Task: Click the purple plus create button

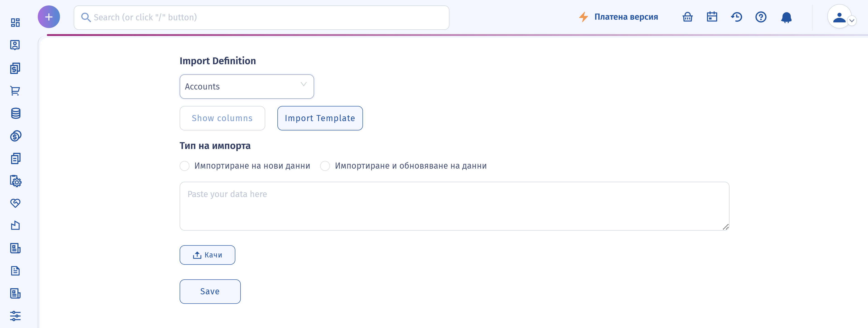Action: 49,17
